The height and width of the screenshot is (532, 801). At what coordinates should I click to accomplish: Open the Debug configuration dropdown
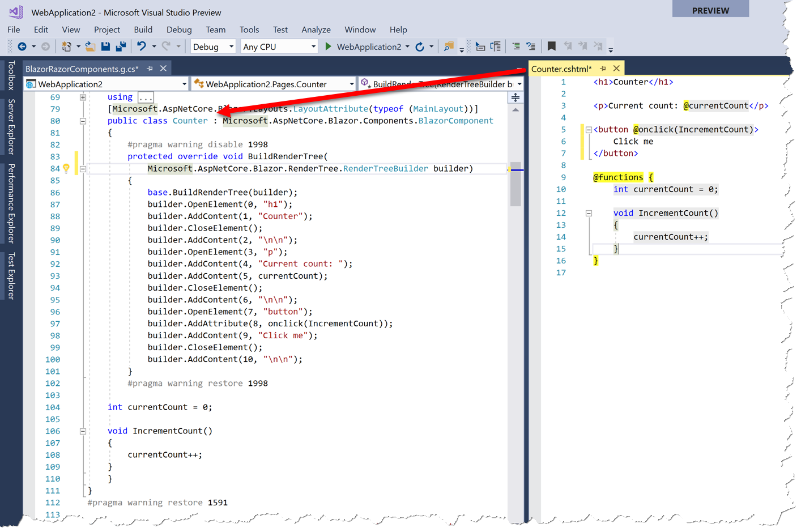click(213, 46)
